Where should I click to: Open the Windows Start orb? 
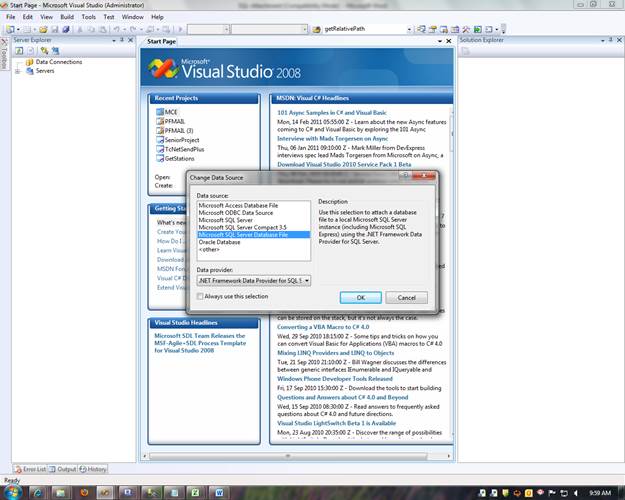11,492
